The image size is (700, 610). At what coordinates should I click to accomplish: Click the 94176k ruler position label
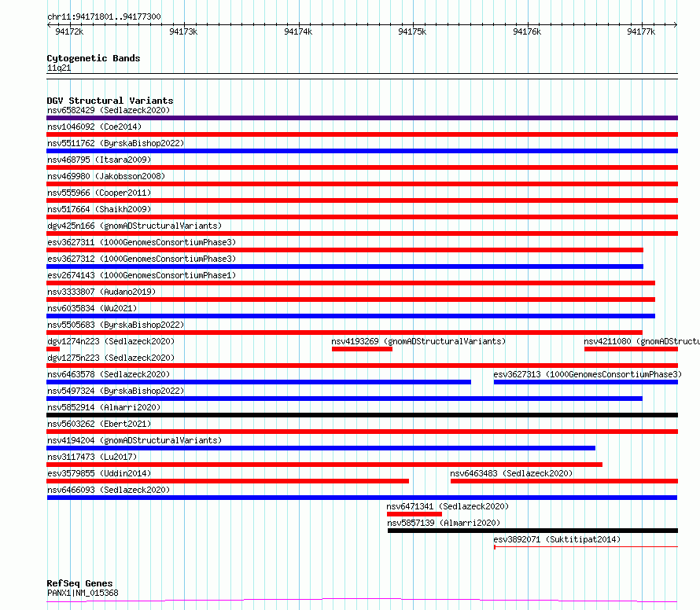(527, 31)
